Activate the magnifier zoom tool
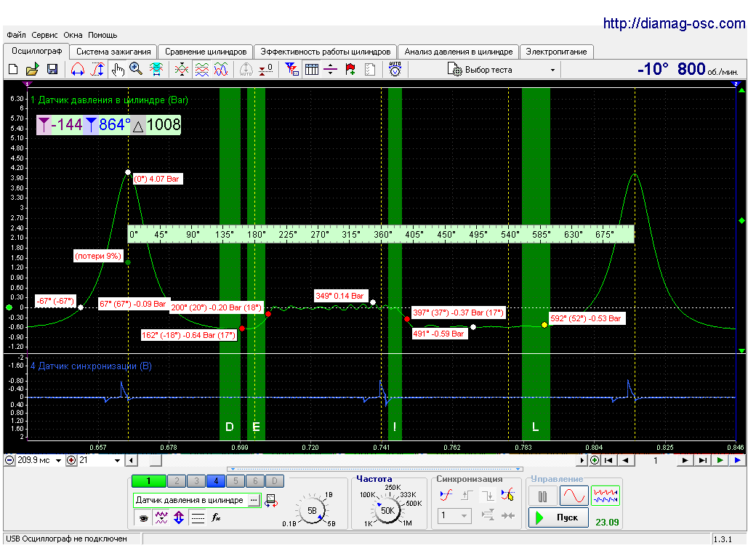The width and height of the screenshot is (756, 548). coord(136,69)
